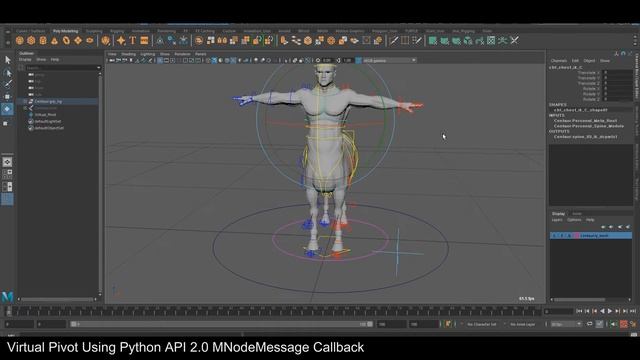Toggle the viewport grid display icon
Screen dimensions: 640x360
(x=160, y=60)
